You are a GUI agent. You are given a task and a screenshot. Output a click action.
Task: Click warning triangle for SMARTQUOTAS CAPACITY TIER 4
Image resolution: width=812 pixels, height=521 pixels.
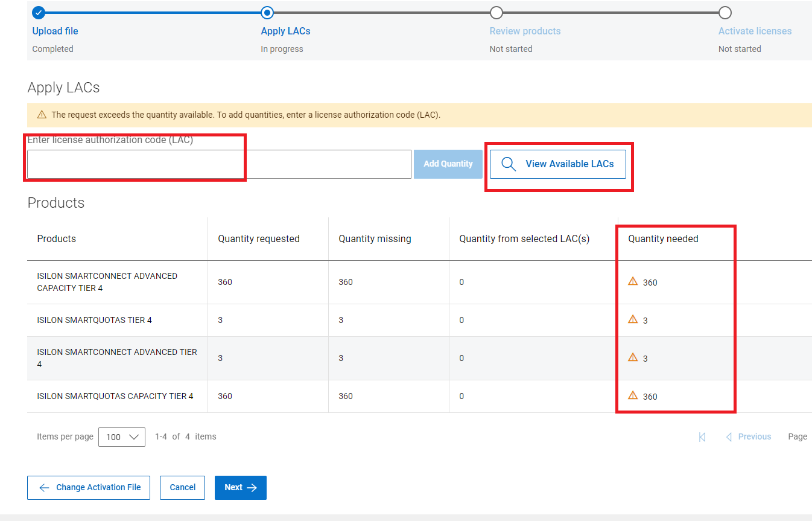633,395
